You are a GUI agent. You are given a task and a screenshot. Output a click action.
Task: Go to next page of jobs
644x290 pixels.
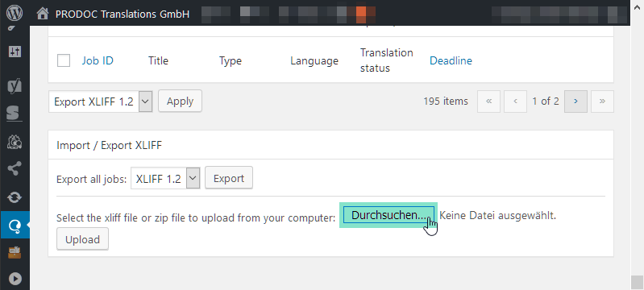point(575,101)
